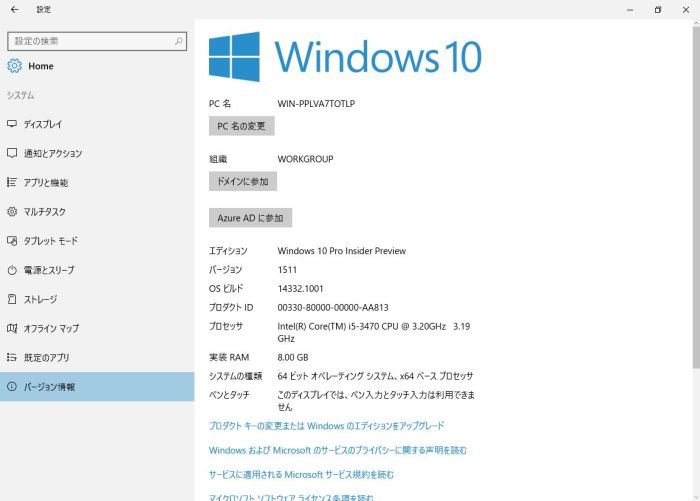Click the タブレット モード icon
The width and height of the screenshot is (700, 501).
12,241
